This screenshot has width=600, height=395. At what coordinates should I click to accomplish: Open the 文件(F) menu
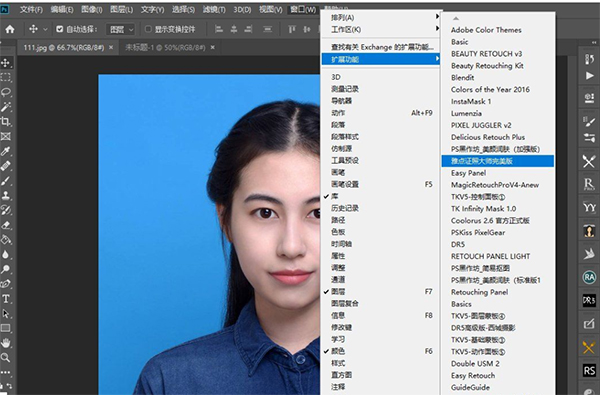[31, 9]
